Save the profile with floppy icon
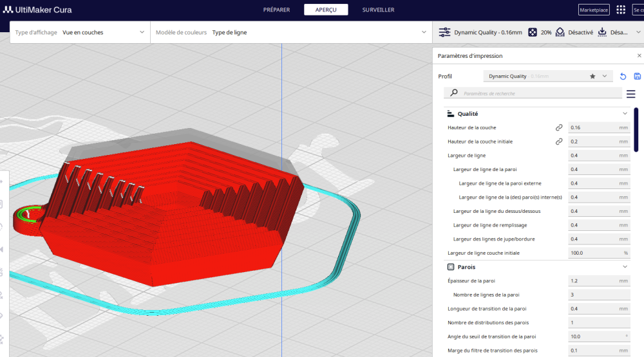The width and height of the screenshot is (644, 357). coord(637,77)
